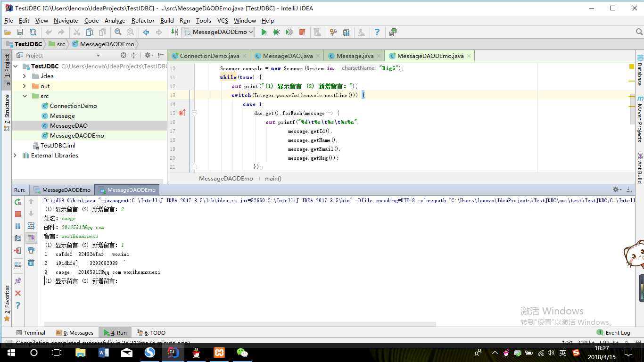Click the Debug bug icon in the toolbar
The width and height of the screenshot is (644, 362).
tap(277, 32)
